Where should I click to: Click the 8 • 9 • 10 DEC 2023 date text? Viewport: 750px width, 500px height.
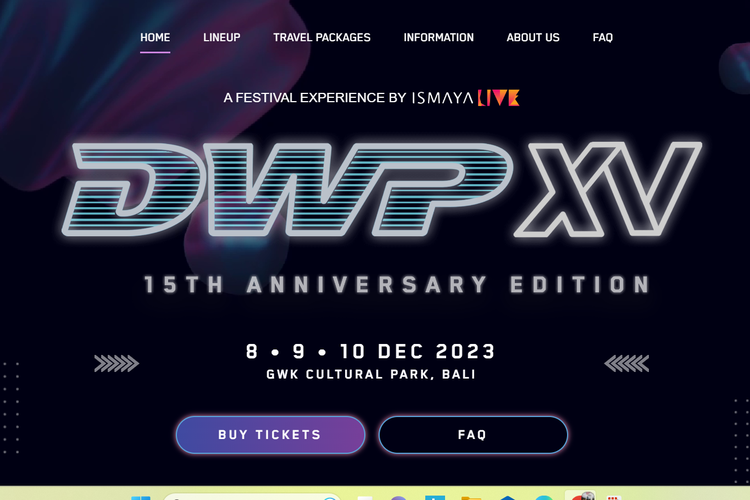[371, 352]
